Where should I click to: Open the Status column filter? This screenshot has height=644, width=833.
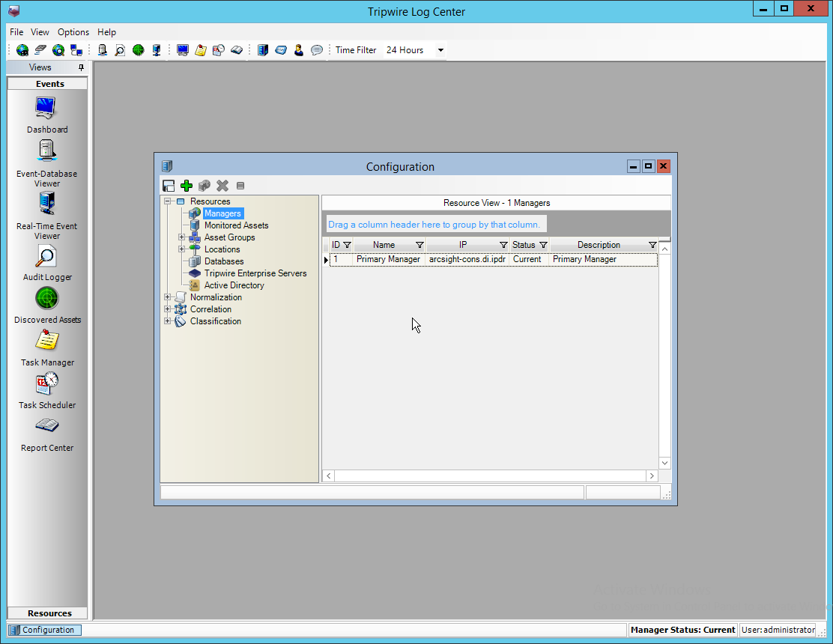coord(543,245)
